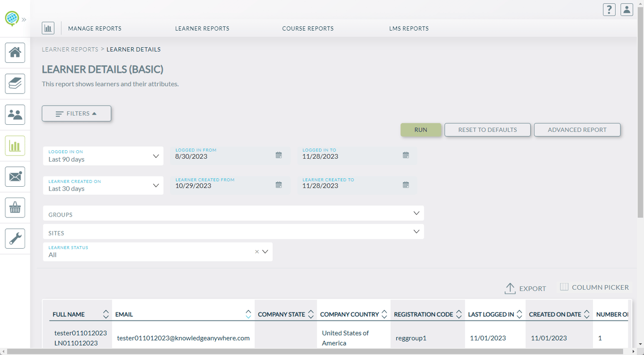Open the Home sidebar icon

pyautogui.click(x=15, y=52)
